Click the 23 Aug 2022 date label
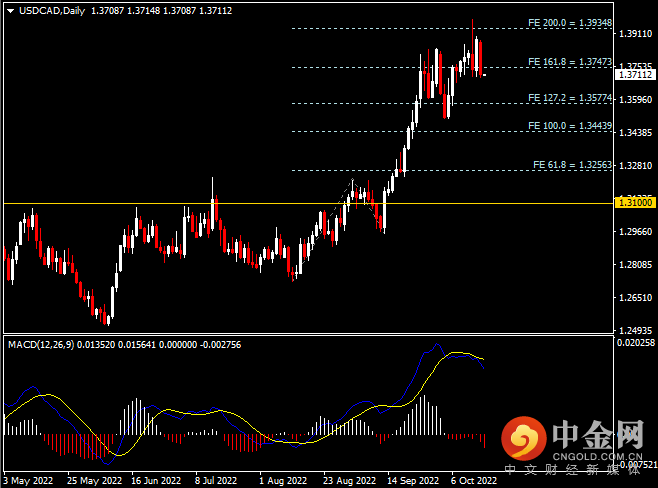The height and width of the screenshot is (488, 658). point(349,480)
